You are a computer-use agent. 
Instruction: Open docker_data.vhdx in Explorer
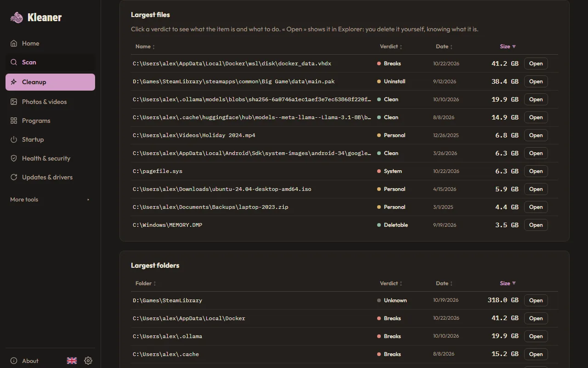tap(536, 63)
